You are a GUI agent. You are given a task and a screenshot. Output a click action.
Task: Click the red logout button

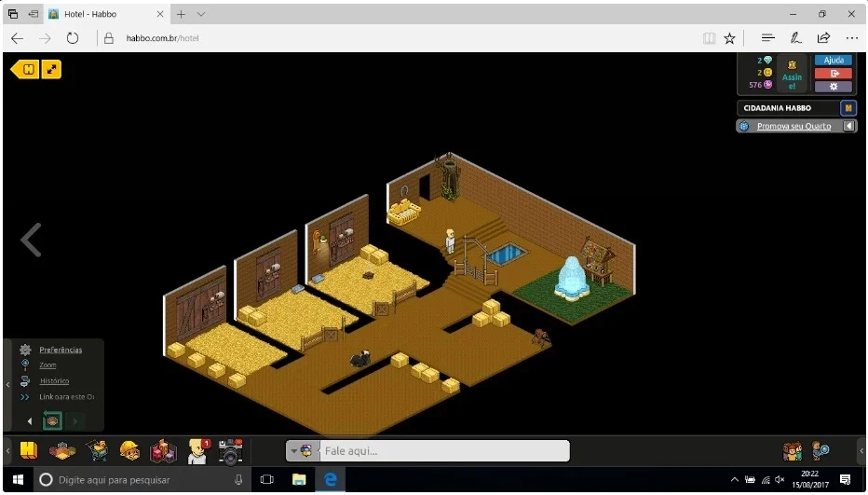(x=834, y=73)
